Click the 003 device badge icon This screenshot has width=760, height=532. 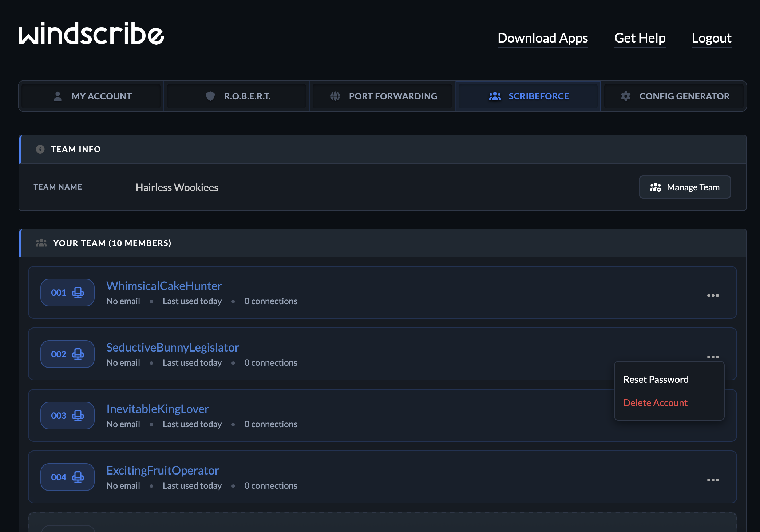(78, 416)
